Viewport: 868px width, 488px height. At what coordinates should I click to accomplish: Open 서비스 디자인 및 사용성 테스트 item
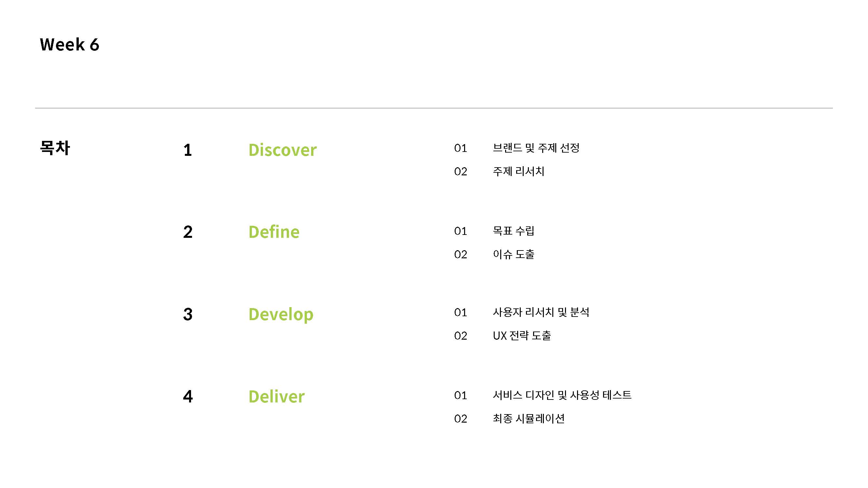[x=562, y=395]
